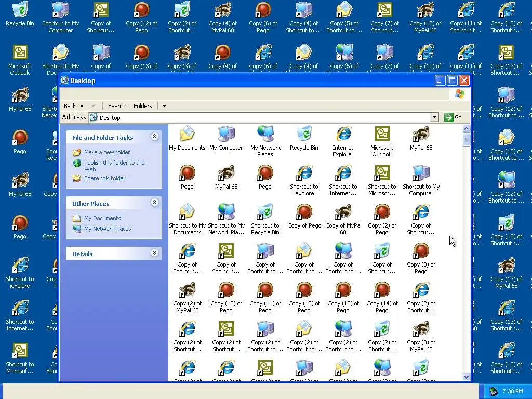Click the Back toolbar button
Image resolution: width=532 pixels, height=399 pixels.
70,106
